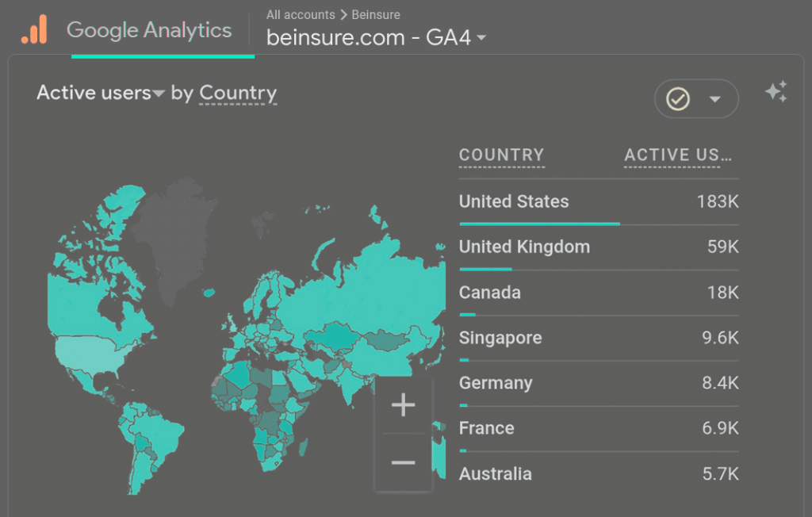Sort by ACTIVE US... column header

(677, 155)
